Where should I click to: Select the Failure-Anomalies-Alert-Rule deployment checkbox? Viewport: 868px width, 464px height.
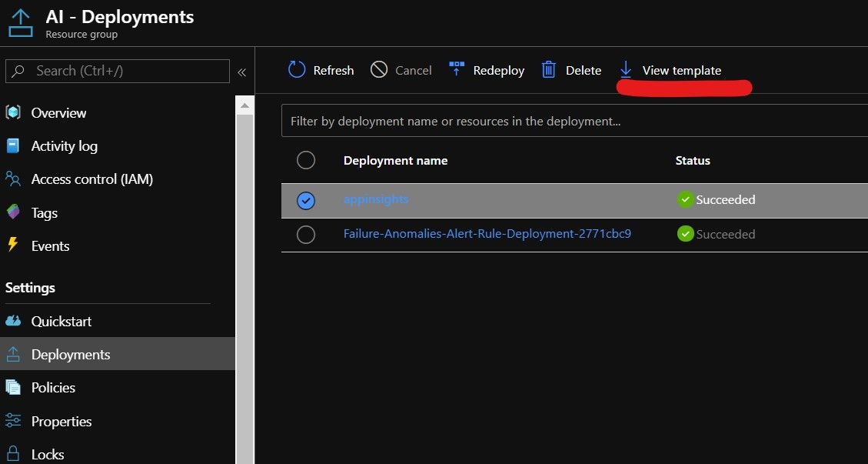pyautogui.click(x=305, y=235)
